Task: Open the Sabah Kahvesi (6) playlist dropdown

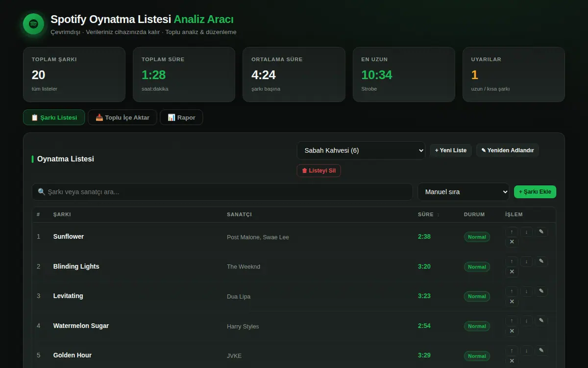Action: (x=361, y=151)
